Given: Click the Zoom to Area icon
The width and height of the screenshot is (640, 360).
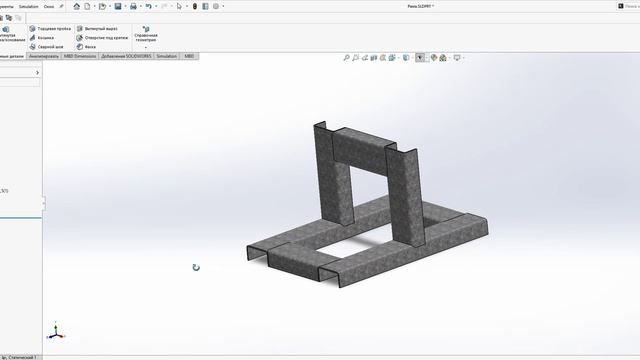Looking at the screenshot, I should (x=356, y=58).
